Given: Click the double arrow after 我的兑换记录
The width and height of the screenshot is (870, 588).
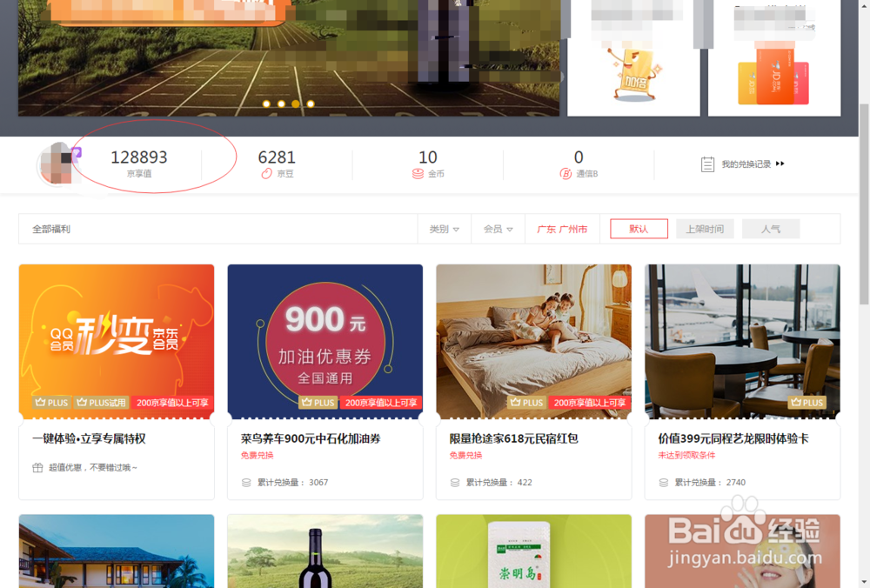Looking at the screenshot, I should point(780,164).
